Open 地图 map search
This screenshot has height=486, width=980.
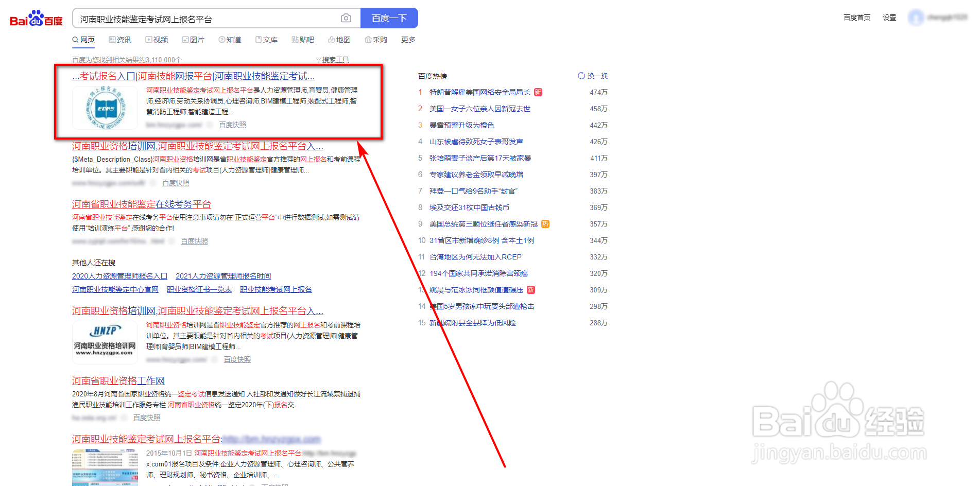tap(339, 40)
